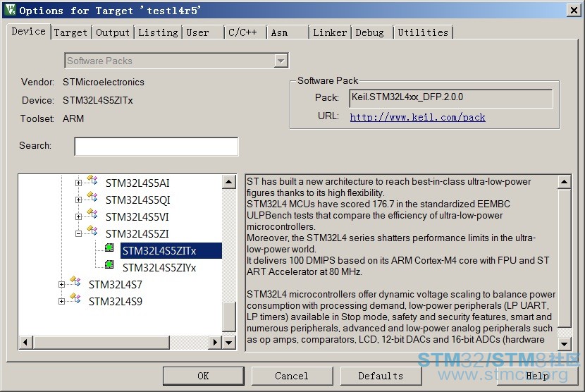Click the Pack name field

(451, 99)
